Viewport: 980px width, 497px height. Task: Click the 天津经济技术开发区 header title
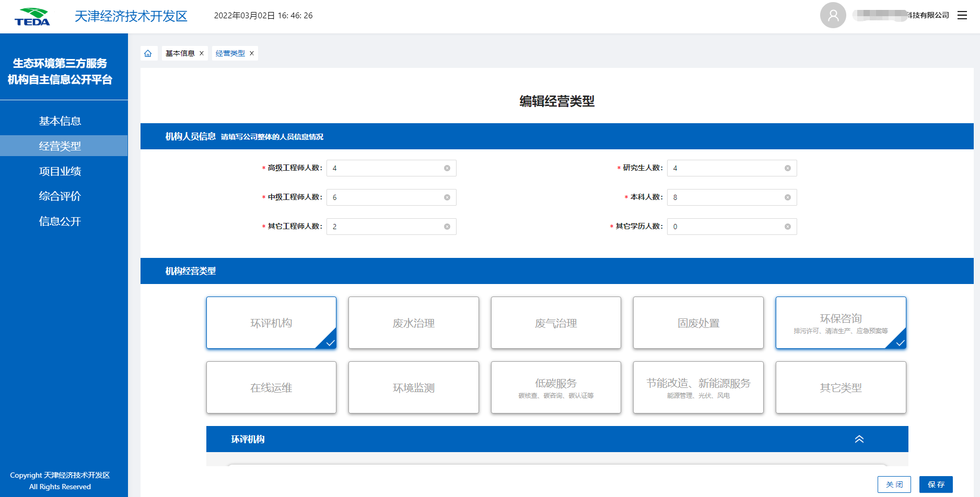click(x=131, y=16)
